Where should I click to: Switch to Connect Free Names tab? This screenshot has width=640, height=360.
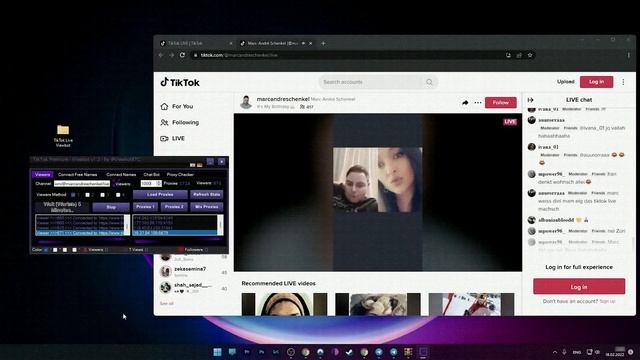click(x=78, y=174)
